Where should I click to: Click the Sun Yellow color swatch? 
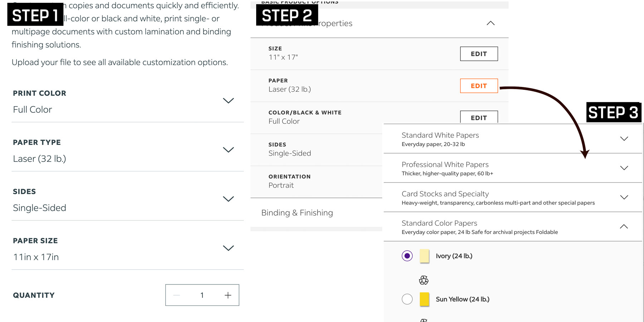pos(424,299)
